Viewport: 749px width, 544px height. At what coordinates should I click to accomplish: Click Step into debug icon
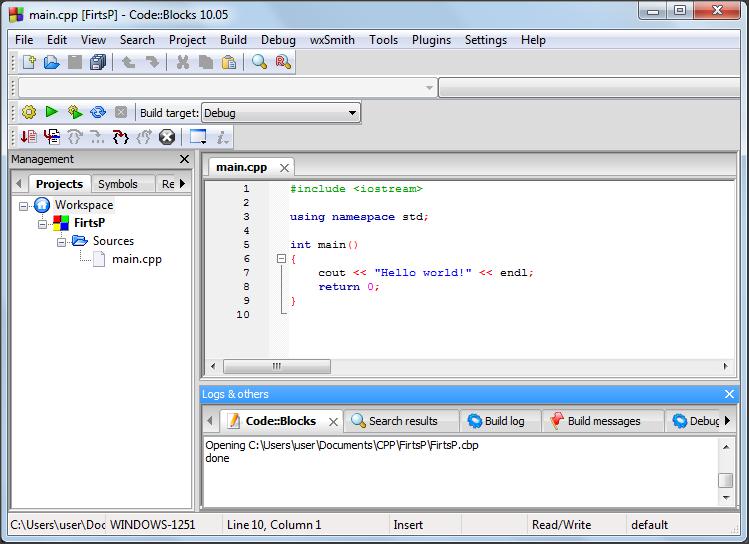[x=120, y=137]
